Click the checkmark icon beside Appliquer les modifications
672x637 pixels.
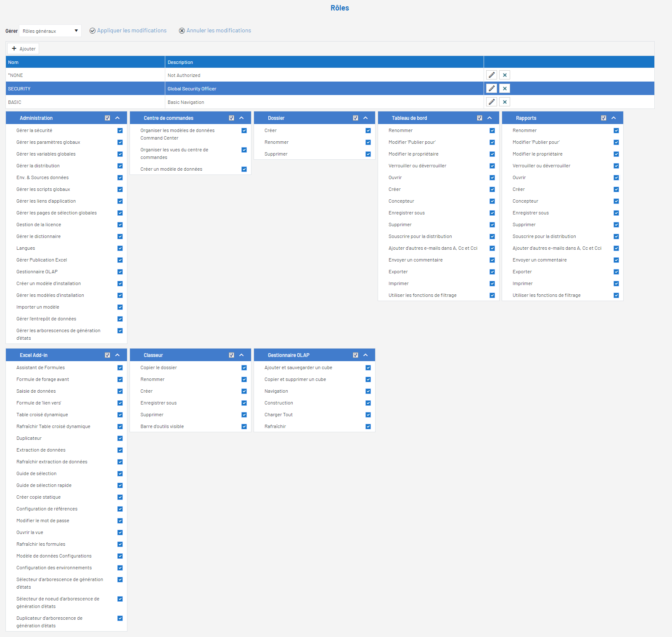point(93,31)
